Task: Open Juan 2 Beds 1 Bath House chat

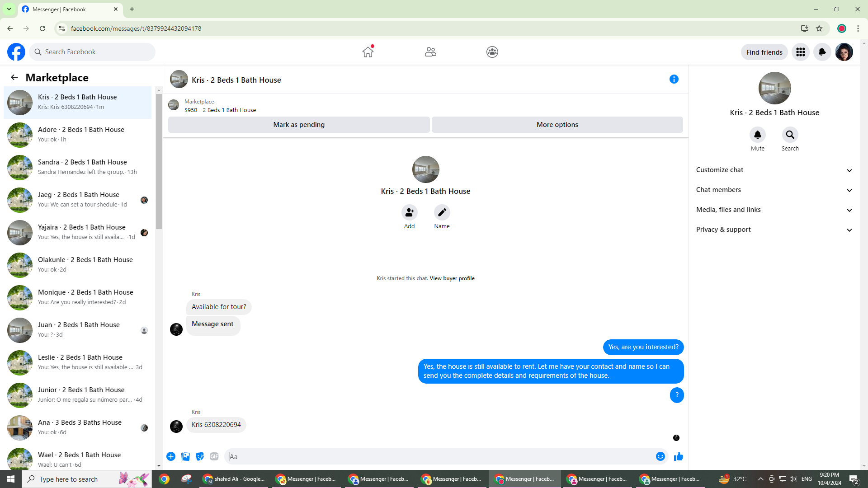Action: coord(78,330)
